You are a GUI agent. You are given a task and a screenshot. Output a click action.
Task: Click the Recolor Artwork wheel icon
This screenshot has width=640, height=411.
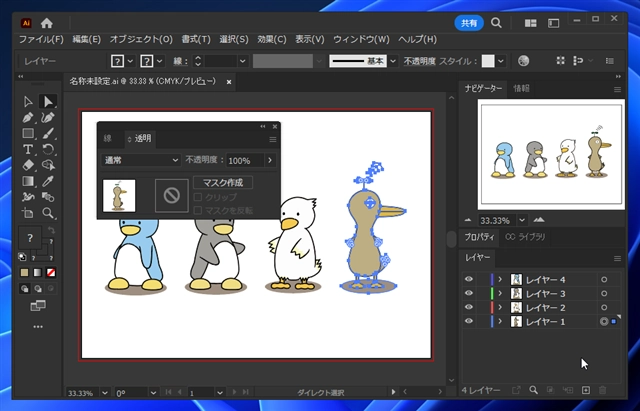click(523, 61)
